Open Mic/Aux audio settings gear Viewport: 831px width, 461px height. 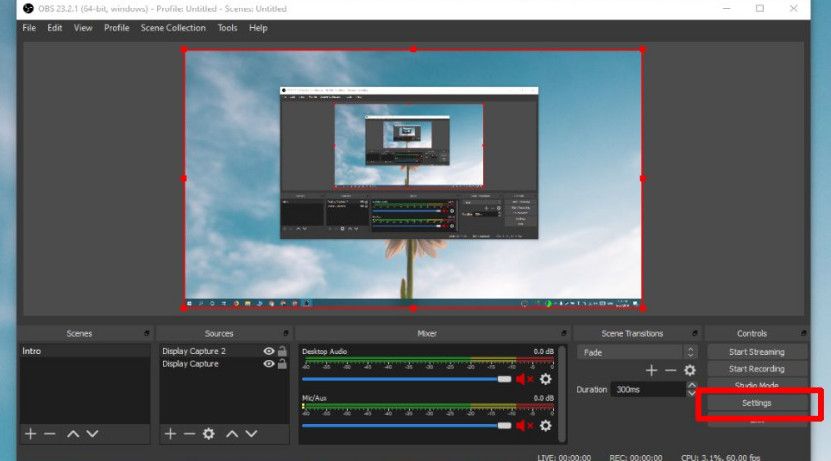[x=545, y=426]
